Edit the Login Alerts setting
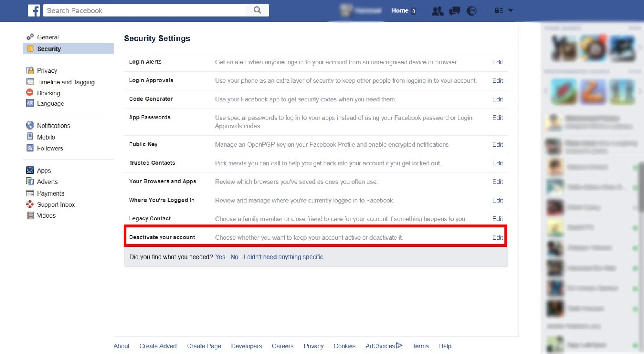This screenshot has width=644, height=354. click(x=497, y=62)
